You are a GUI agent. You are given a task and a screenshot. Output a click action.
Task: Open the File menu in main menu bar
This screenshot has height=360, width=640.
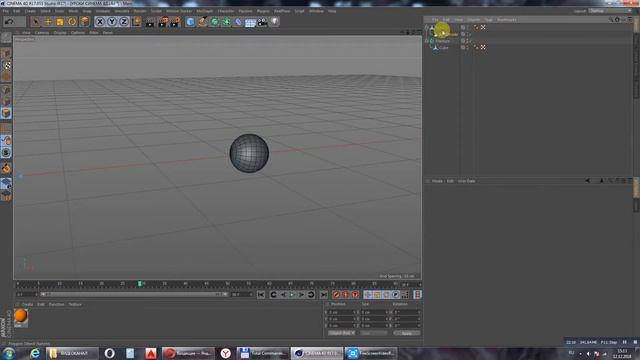[6, 11]
